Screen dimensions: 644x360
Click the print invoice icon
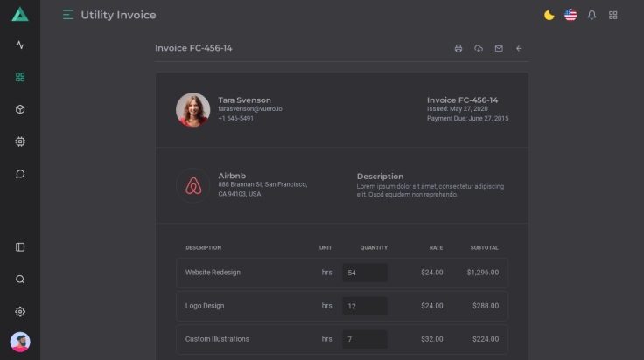tap(458, 49)
